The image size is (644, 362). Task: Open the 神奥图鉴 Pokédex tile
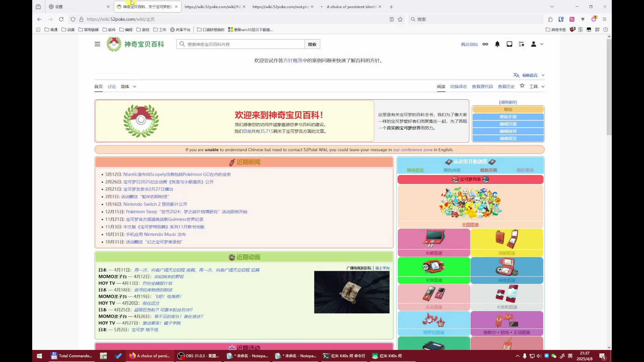coord(507,270)
